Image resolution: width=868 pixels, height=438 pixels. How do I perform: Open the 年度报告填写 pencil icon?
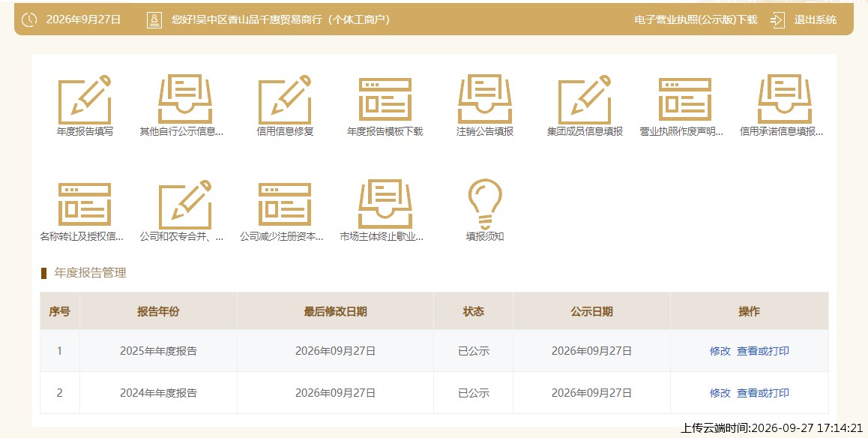pyautogui.click(x=85, y=100)
